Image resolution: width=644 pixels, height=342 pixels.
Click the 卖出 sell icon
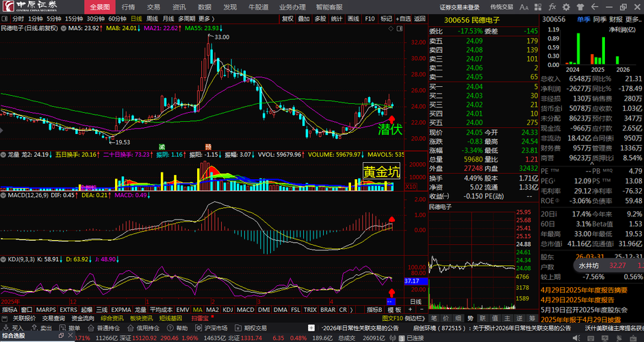pyautogui.click(x=33, y=328)
